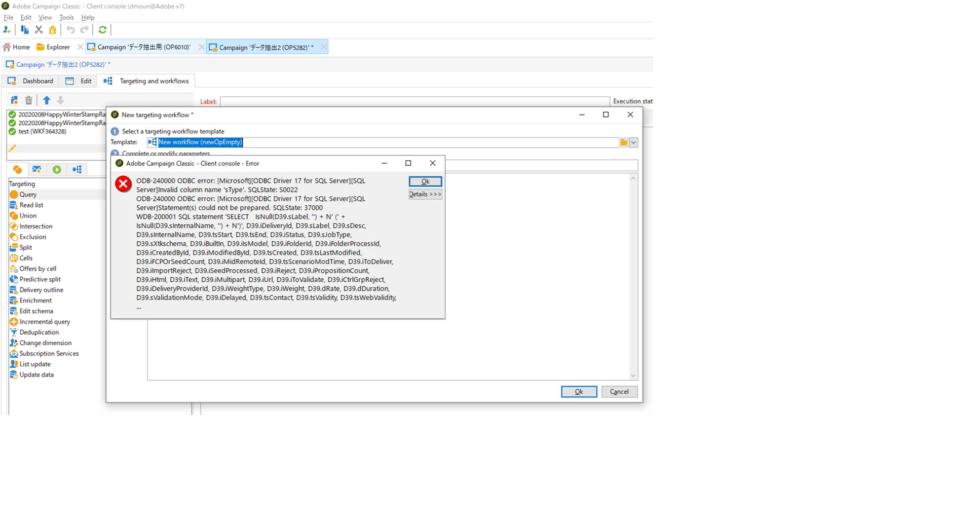Viewport: 980px width, 525px height.
Task: Click the cut scissors icon
Action: click(39, 30)
